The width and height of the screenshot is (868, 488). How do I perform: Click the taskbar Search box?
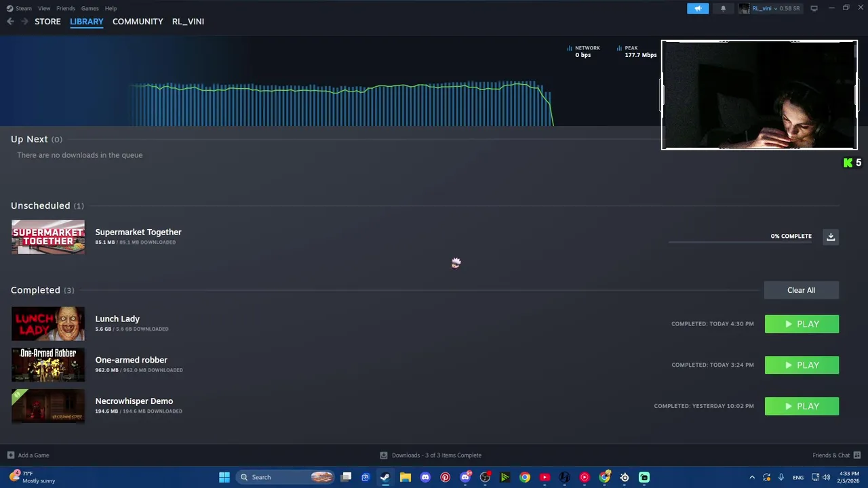click(x=285, y=477)
